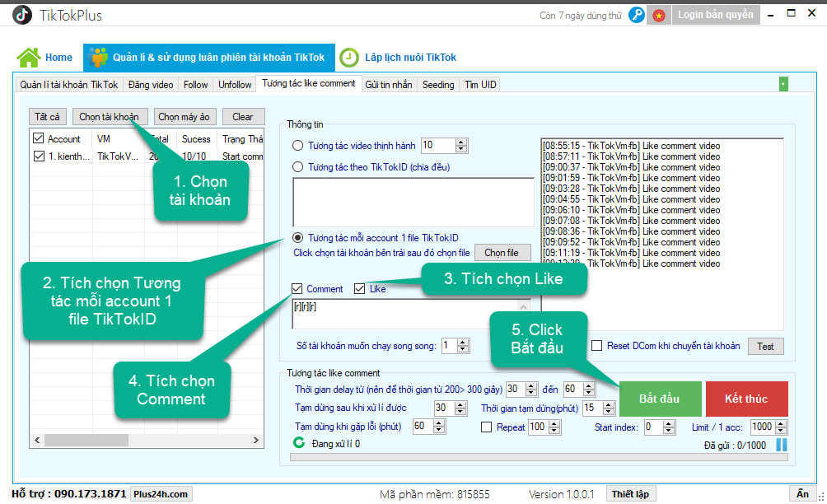Click the green refresh icon beside Đang xử lí
This screenshot has height=504, width=827.
pos(299,443)
